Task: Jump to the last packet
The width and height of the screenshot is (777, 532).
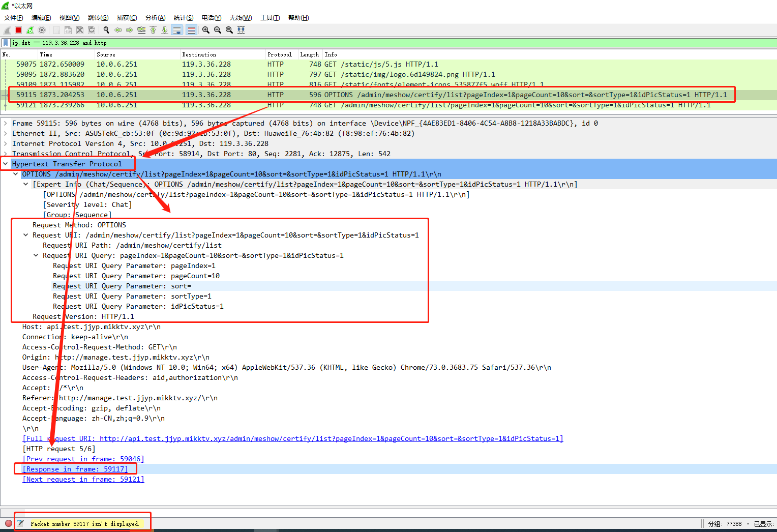Action: click(165, 30)
